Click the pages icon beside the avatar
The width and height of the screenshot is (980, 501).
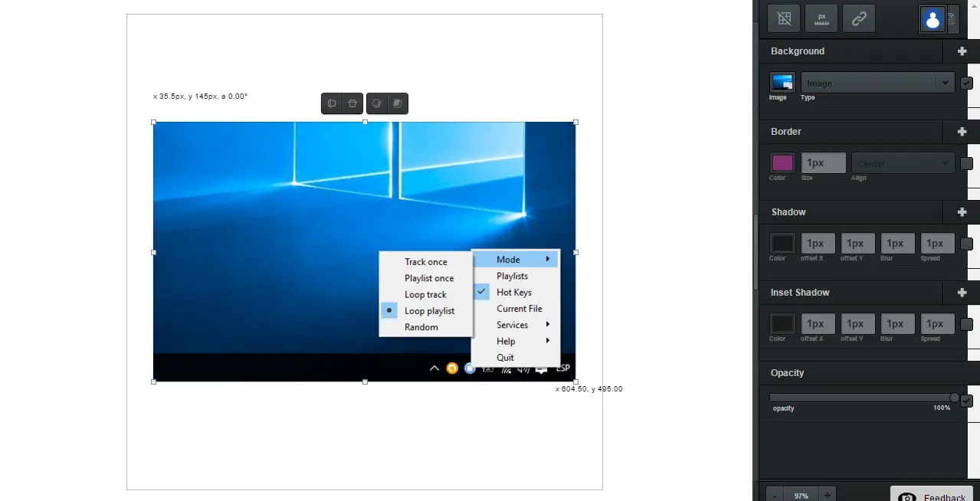pos(953,19)
